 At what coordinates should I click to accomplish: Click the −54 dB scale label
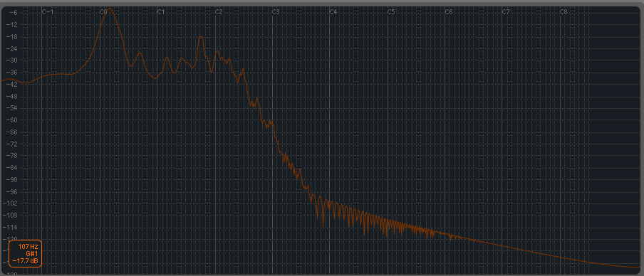(11, 108)
